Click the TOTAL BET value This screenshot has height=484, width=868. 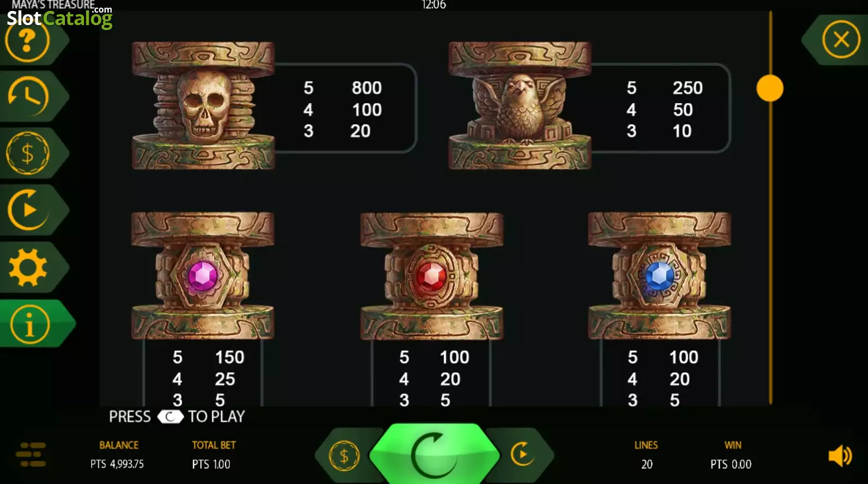(x=211, y=464)
